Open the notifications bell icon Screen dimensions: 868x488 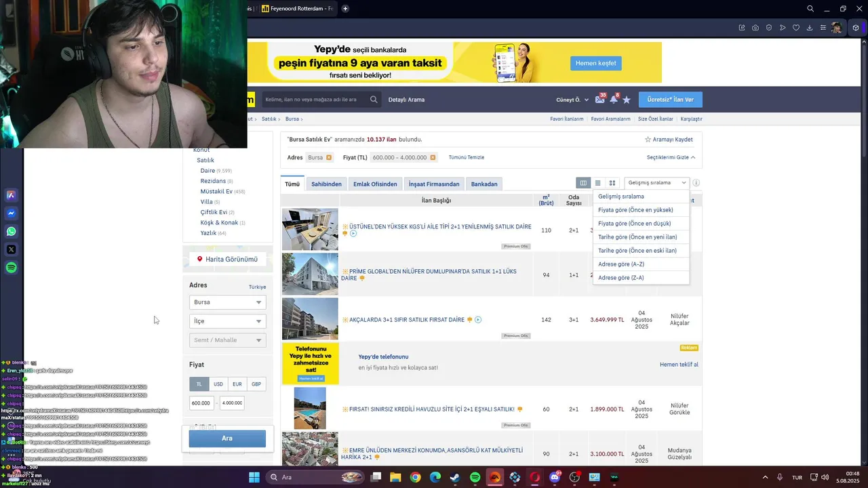614,100
